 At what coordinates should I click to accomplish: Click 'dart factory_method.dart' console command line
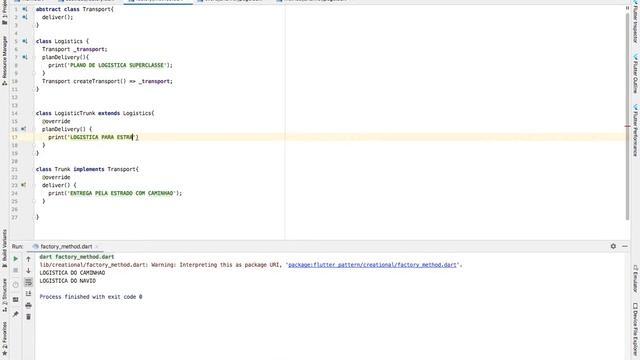(77, 257)
